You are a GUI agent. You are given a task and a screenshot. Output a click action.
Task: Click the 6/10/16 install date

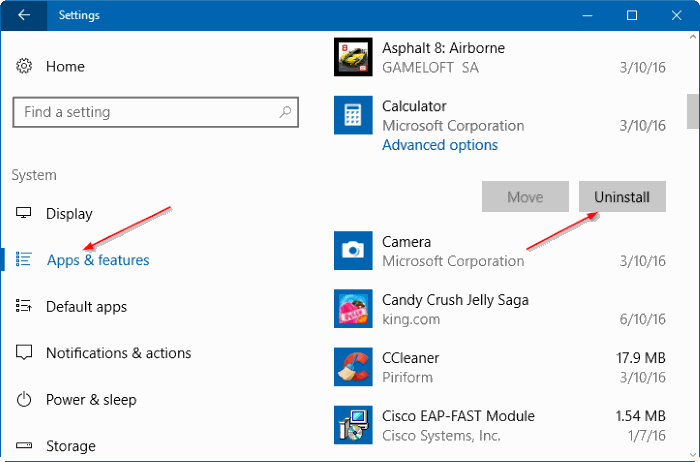point(642,319)
